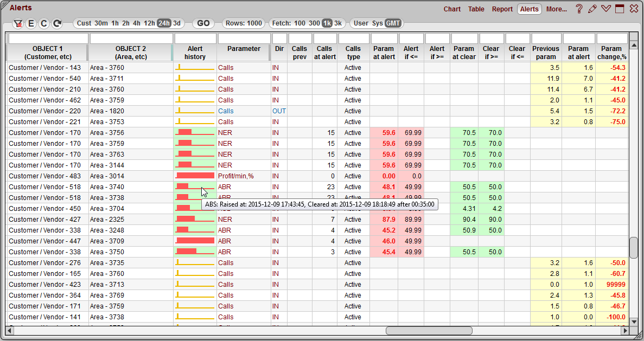Toggle the window layout icon near close
644x341 pixels.
point(620,9)
